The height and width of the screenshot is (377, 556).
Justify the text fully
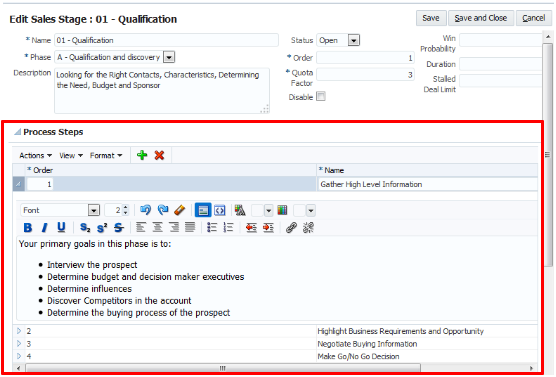click(x=190, y=227)
